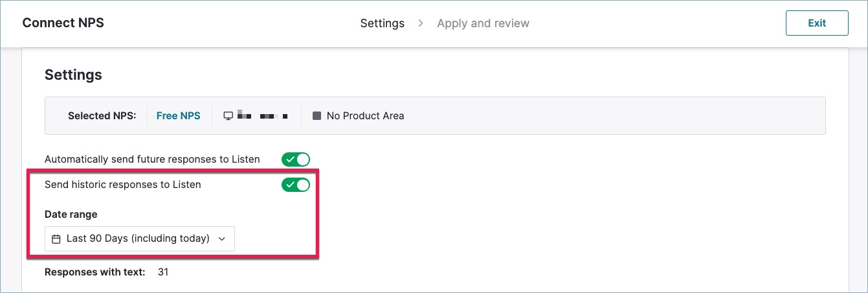Click the monitor application icon
Screen dimensions: 868x293
click(228, 115)
